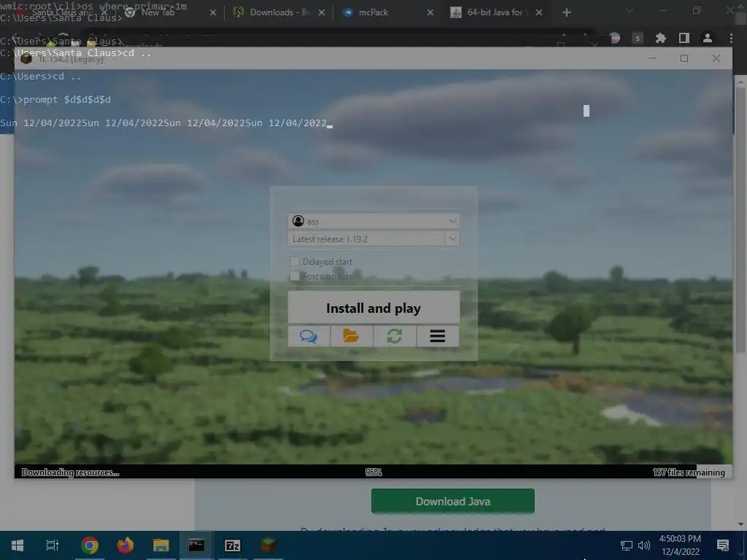Open the volume speaker tray icon
This screenshot has width=747, height=560.
[x=644, y=545]
